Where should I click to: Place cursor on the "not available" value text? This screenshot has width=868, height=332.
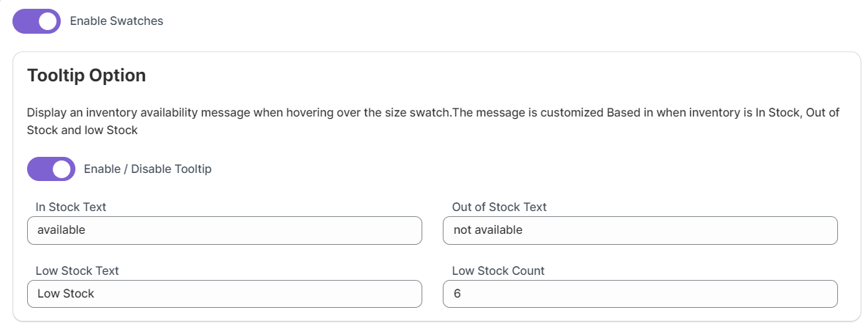[x=488, y=230]
